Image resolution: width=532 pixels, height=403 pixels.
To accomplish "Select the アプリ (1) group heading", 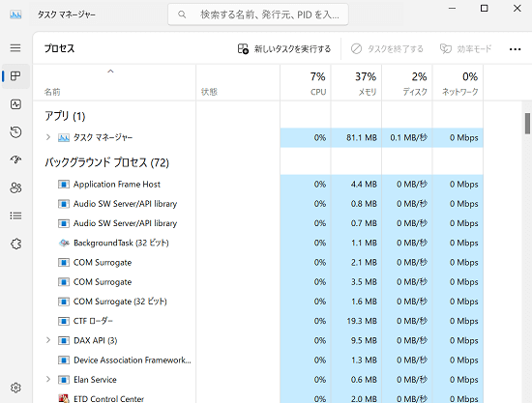I will (65, 116).
